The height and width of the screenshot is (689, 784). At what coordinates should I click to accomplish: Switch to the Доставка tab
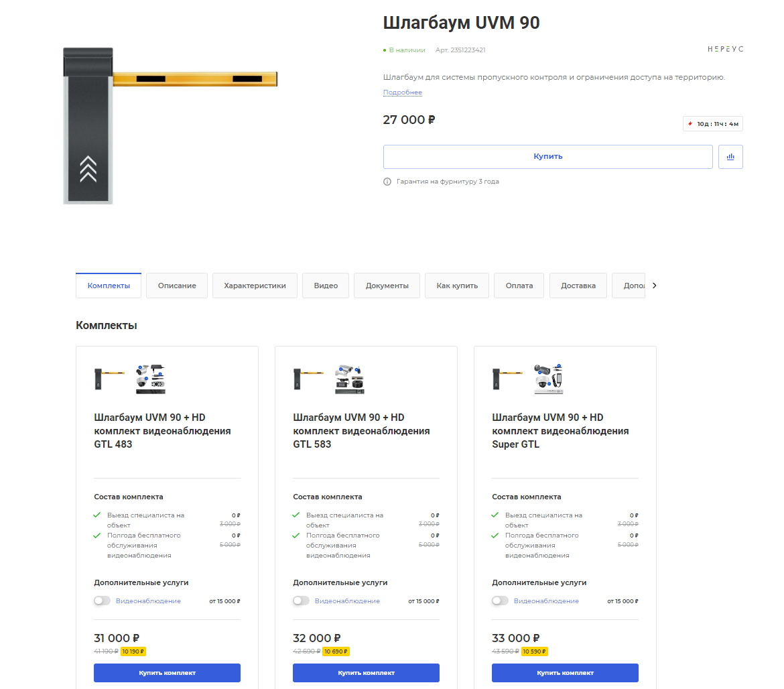pyautogui.click(x=578, y=286)
